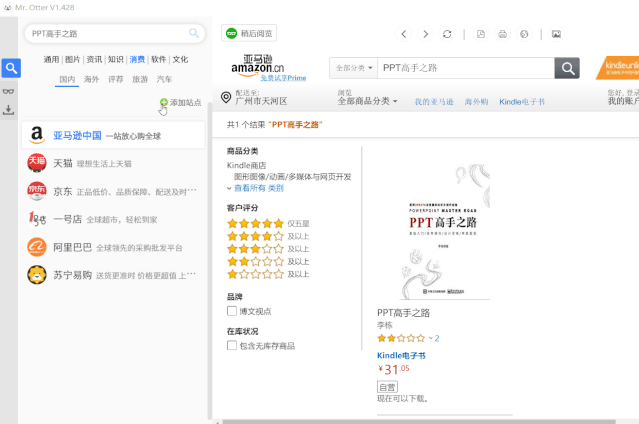Select the JD.com site icon
This screenshot has height=424, width=639.
(x=37, y=191)
